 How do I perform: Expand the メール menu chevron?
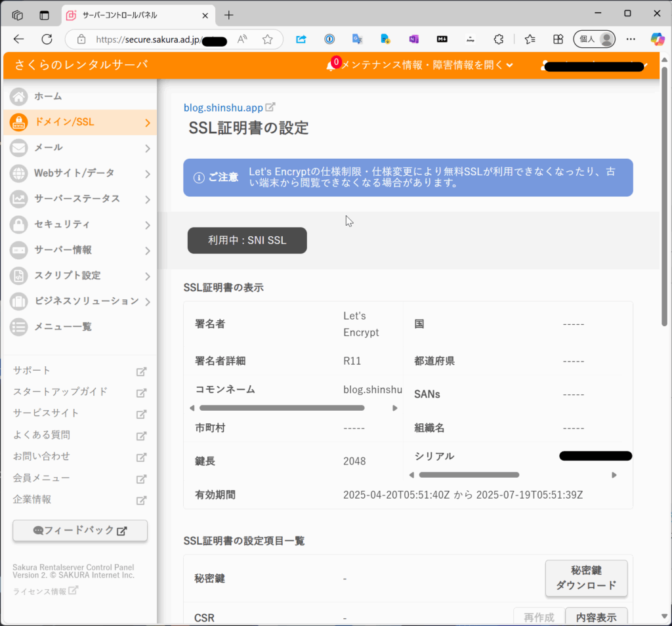point(148,148)
